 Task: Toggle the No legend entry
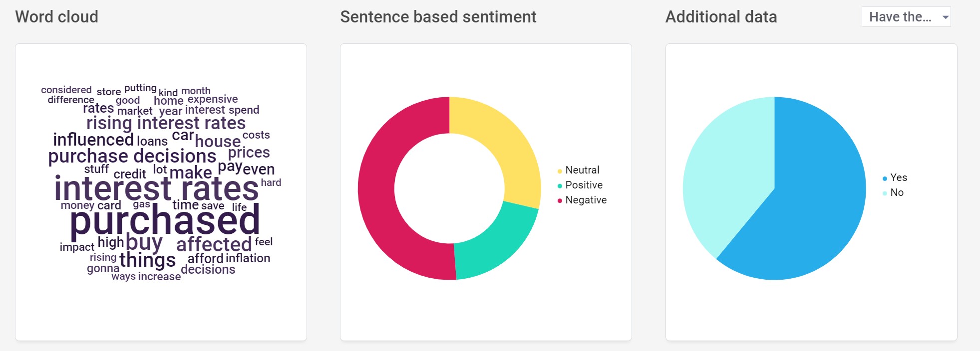893,192
